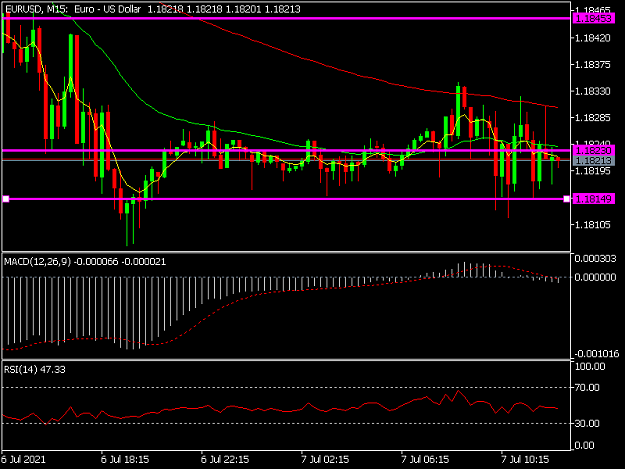Select the right handle of the 1.18149 line
The width and height of the screenshot is (625, 469).
tap(566, 199)
